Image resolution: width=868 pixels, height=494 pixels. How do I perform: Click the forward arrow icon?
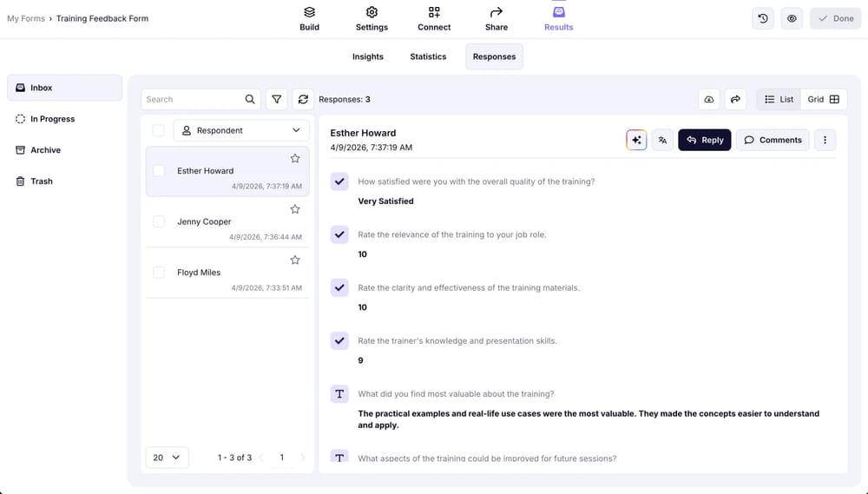tap(735, 99)
